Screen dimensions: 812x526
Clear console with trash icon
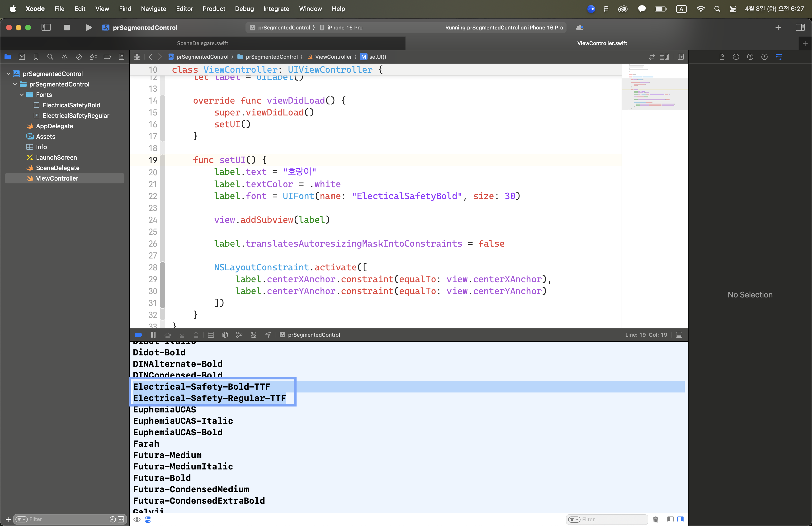pyautogui.click(x=655, y=519)
